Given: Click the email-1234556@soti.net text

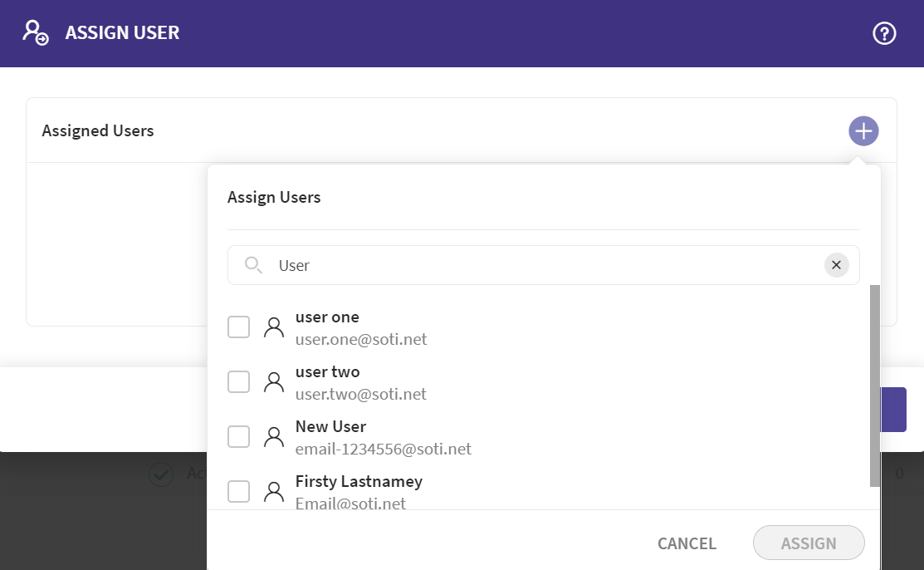Looking at the screenshot, I should [x=383, y=449].
